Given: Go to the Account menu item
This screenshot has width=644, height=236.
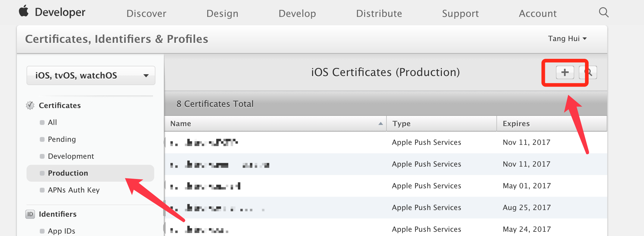Looking at the screenshot, I should (x=538, y=14).
